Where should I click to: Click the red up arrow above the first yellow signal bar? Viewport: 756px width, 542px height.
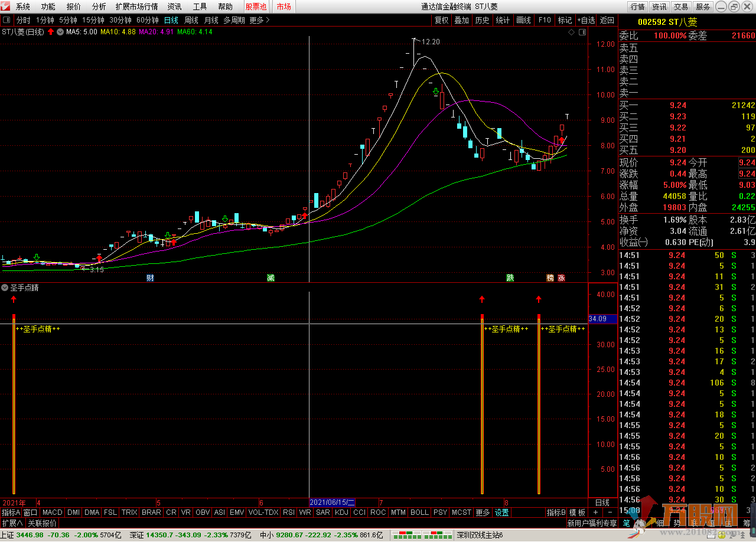click(x=14, y=299)
